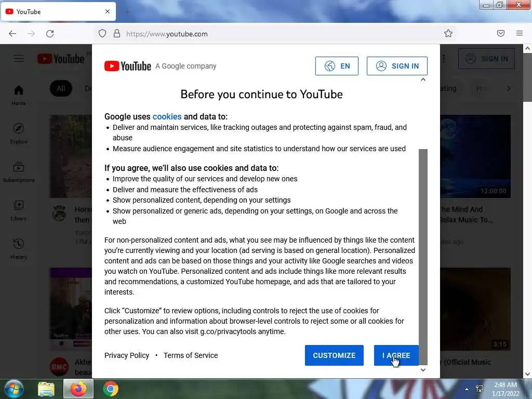Image resolution: width=532 pixels, height=399 pixels.
Task: Click background YouTube logo
Action: (61, 59)
